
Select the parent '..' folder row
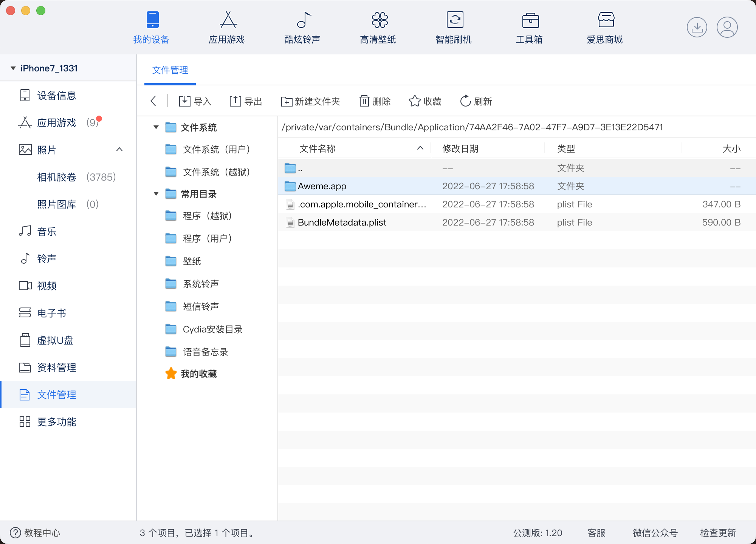tap(517, 168)
